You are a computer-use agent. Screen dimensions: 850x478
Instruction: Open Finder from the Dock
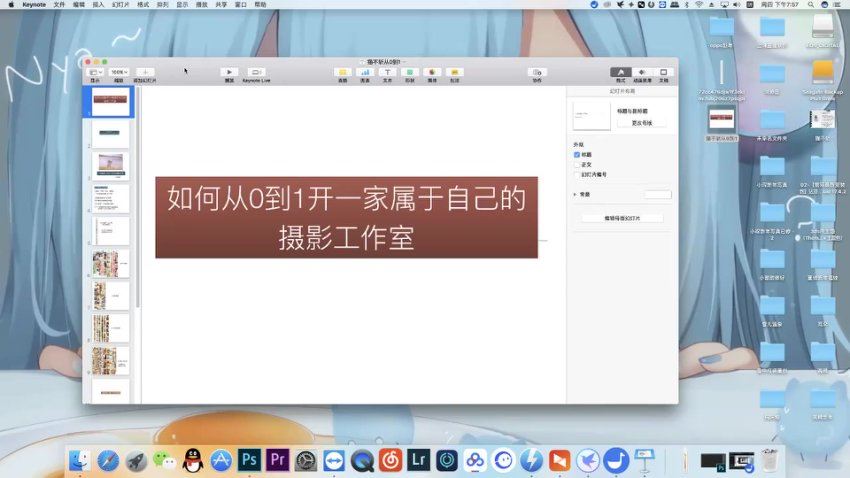pyautogui.click(x=80, y=461)
